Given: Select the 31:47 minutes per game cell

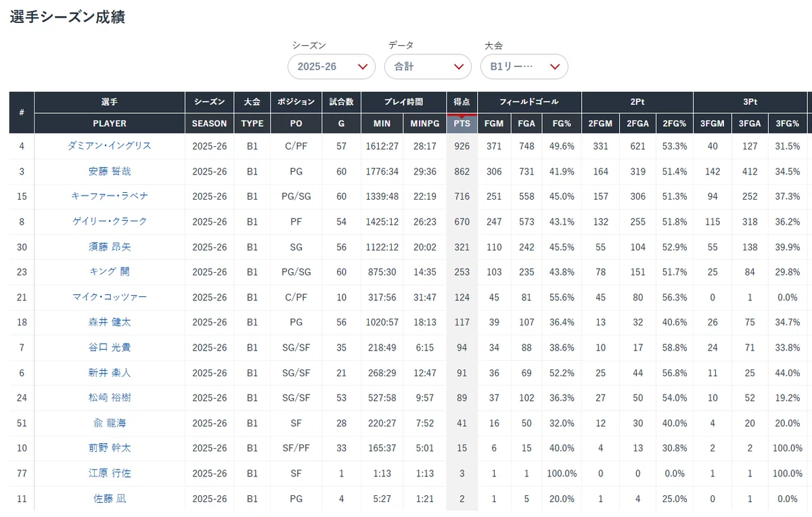Looking at the screenshot, I should point(425,298).
